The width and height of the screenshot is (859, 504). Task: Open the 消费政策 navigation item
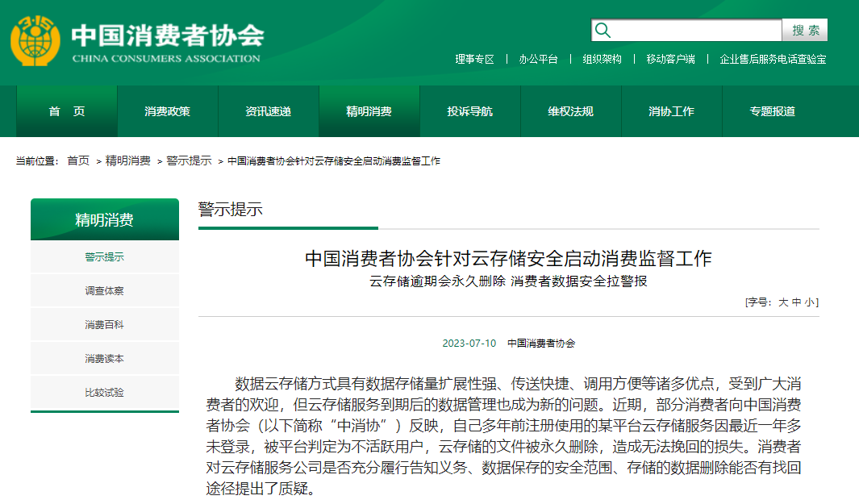tap(168, 111)
